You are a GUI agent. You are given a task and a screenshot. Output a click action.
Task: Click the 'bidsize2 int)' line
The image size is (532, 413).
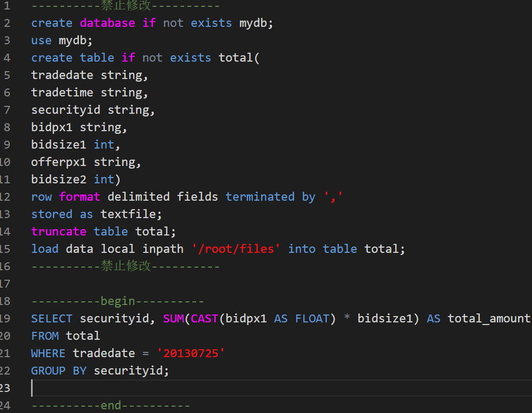point(76,179)
